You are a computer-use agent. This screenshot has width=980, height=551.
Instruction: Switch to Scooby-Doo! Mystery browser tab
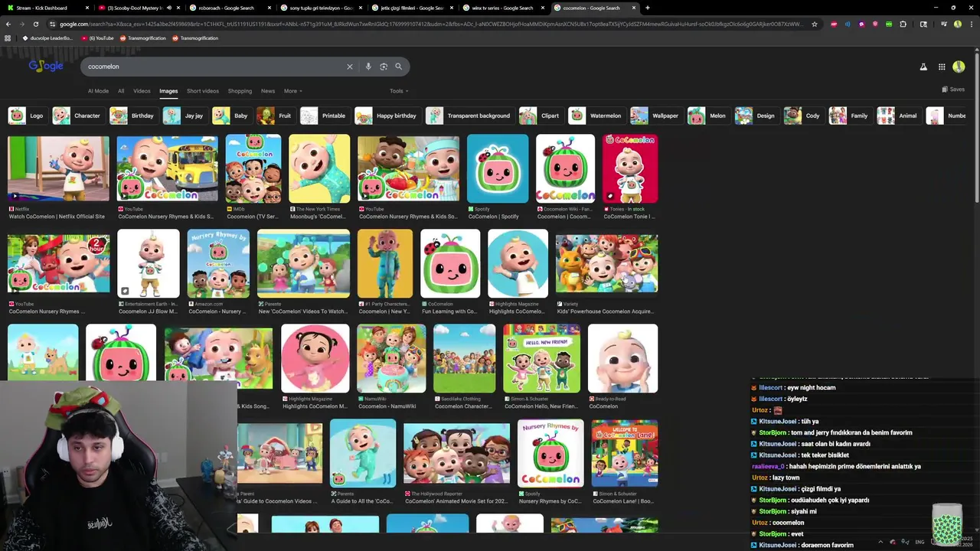pyautogui.click(x=134, y=8)
